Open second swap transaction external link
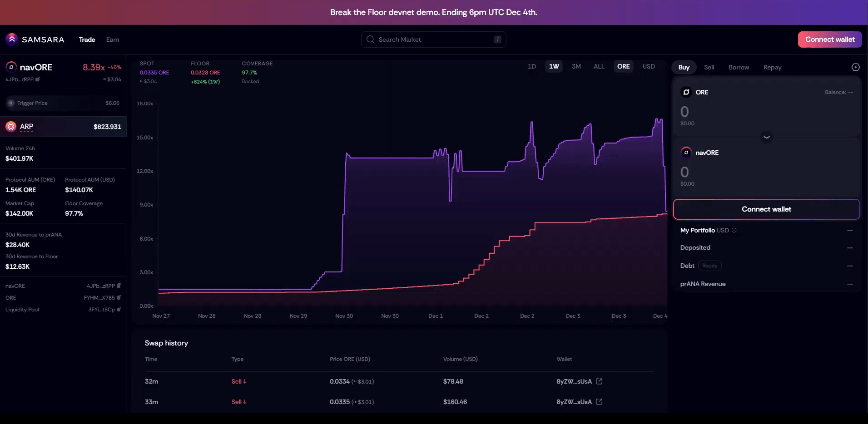 click(x=599, y=402)
